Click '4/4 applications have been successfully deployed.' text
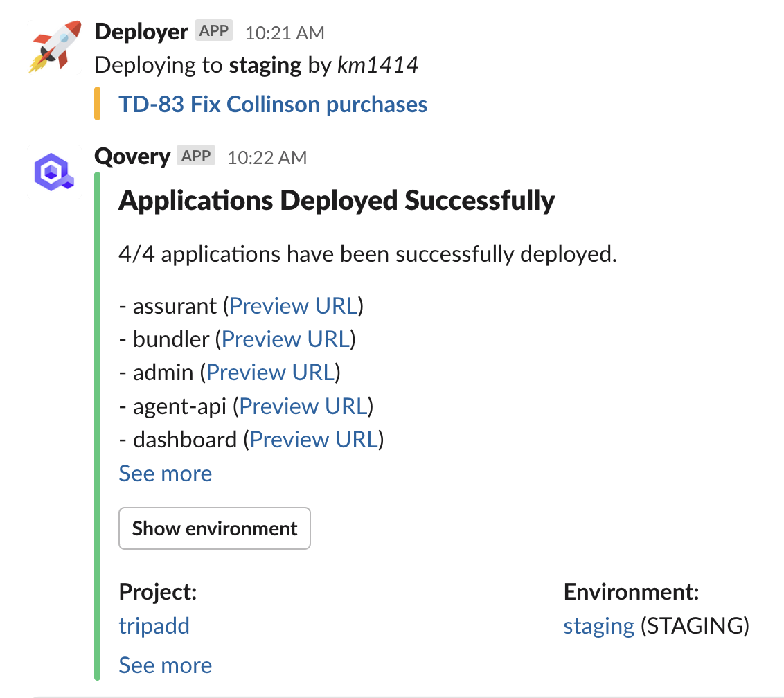This screenshot has width=784, height=698. tap(368, 255)
